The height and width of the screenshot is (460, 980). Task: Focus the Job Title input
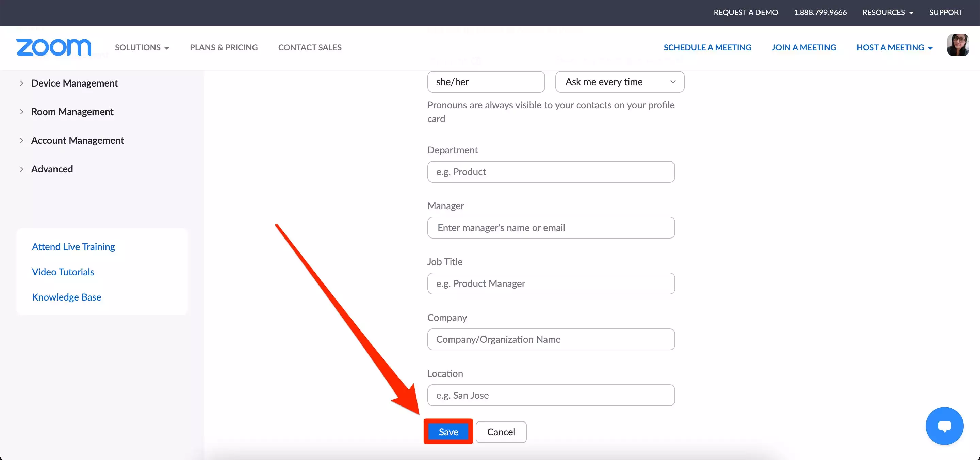pos(551,284)
